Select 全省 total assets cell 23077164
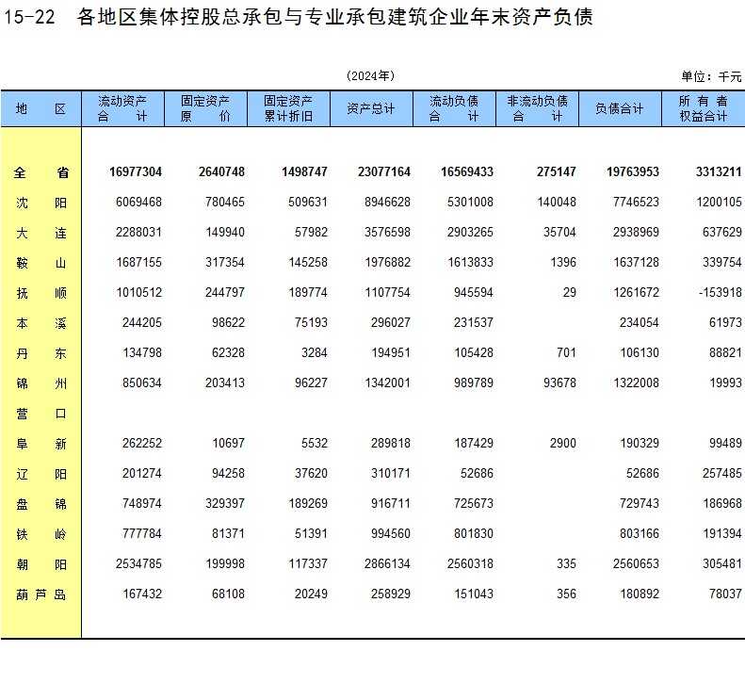The height and width of the screenshot is (700, 745). point(384,172)
